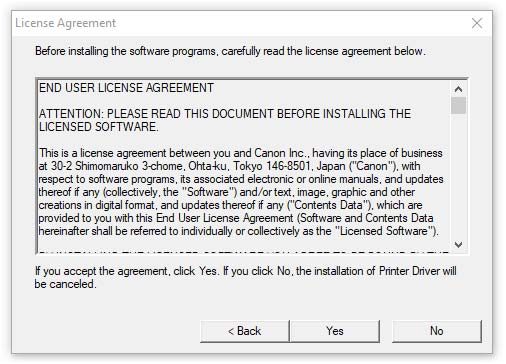Accept the license agreement with Yes
Image resolution: width=506 pixels, height=364 pixels.
coord(335,331)
